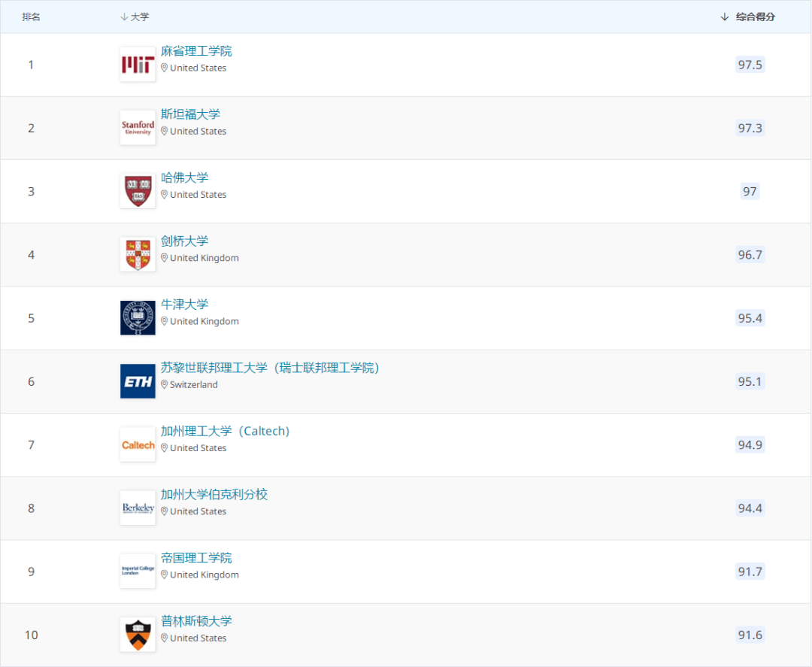Click the Cambridge crest logo
This screenshot has height=667, width=812.
[138, 254]
